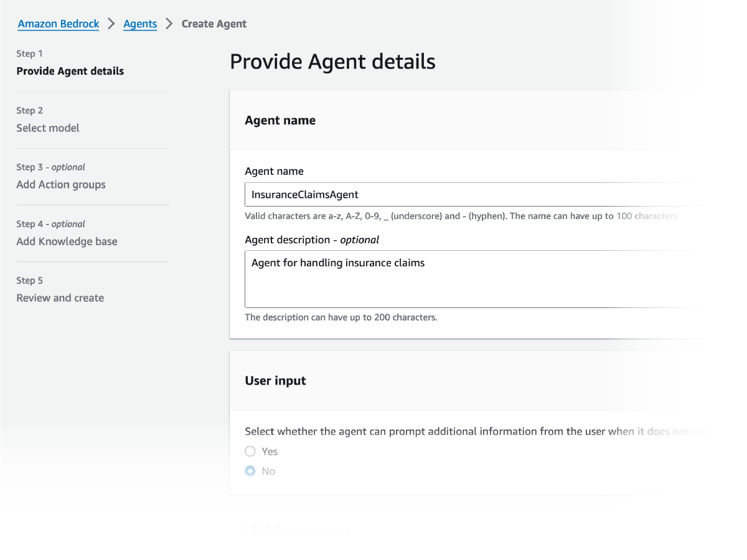Screen dimensions: 747x560
Task: Open Step 2 Select model
Action: pos(48,128)
